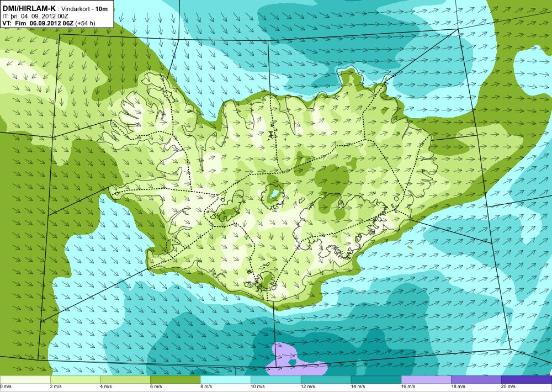This screenshot has height=392, width=552.
Task: Click the 12–14 m/s teal legend swatch
Action: coord(326,380)
